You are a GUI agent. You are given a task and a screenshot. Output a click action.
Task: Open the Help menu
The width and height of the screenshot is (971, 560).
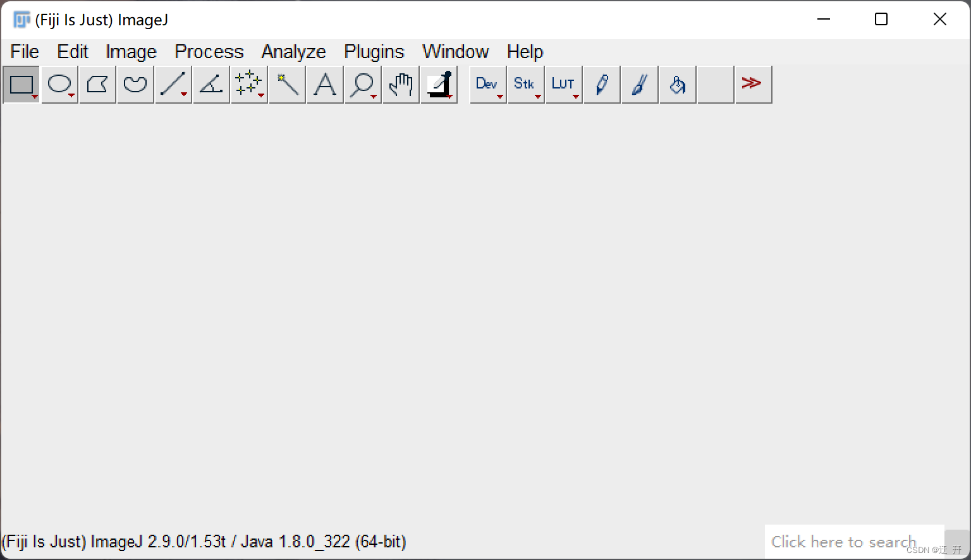click(x=525, y=51)
